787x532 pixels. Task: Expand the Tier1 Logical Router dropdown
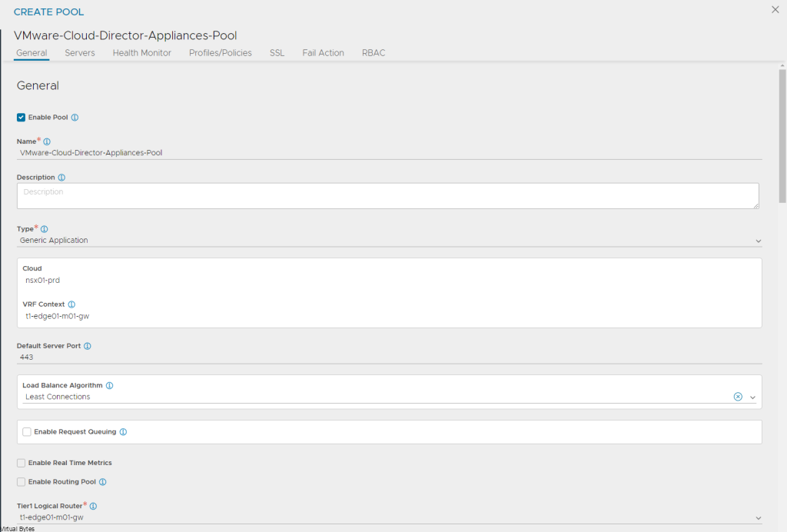[x=758, y=518]
